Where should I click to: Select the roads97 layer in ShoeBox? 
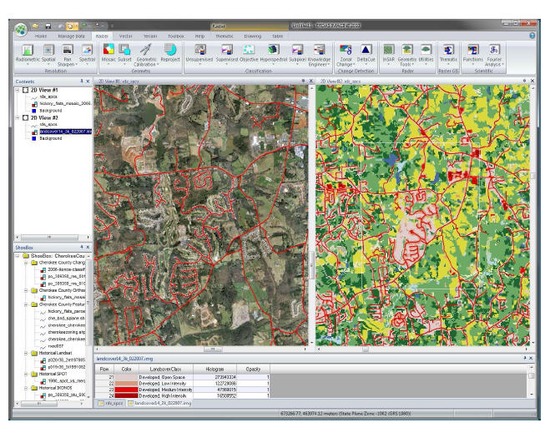(56, 346)
